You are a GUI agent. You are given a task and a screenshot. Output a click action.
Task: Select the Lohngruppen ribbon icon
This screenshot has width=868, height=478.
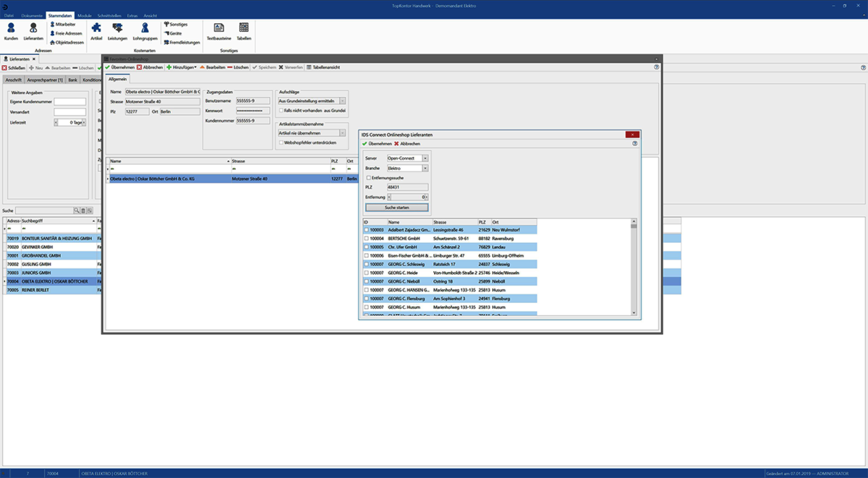point(145,30)
